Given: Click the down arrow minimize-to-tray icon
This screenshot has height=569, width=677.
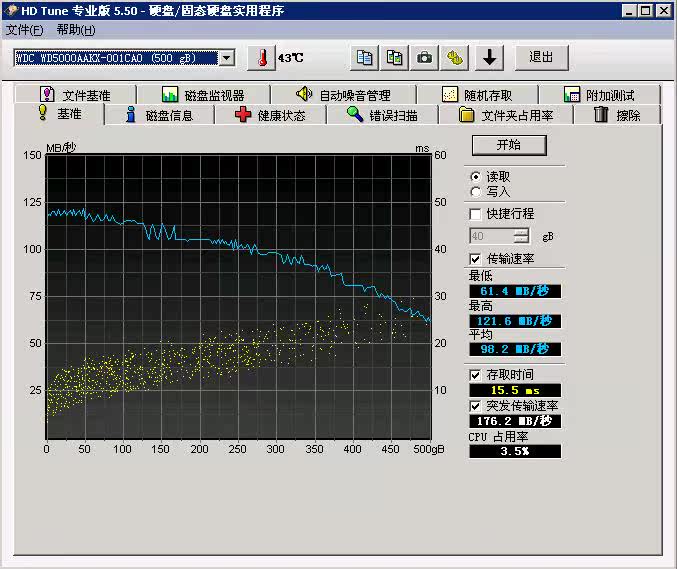Looking at the screenshot, I should 489,57.
